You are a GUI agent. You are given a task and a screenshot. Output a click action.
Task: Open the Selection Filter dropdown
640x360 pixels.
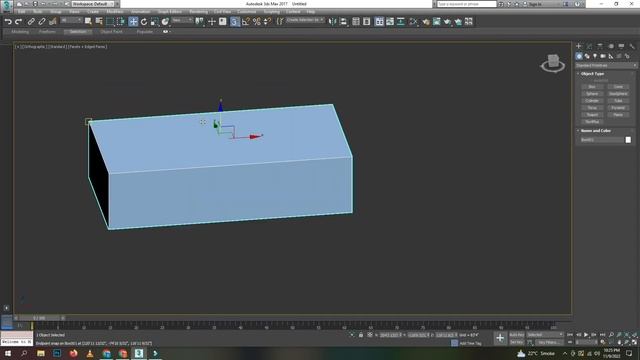pyautogui.click(x=71, y=20)
